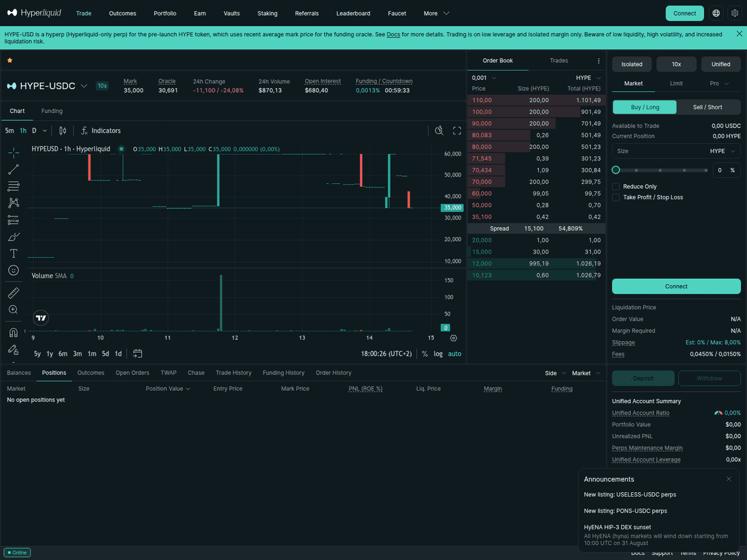Select the text annotation tool
The image size is (747, 560).
(x=14, y=253)
